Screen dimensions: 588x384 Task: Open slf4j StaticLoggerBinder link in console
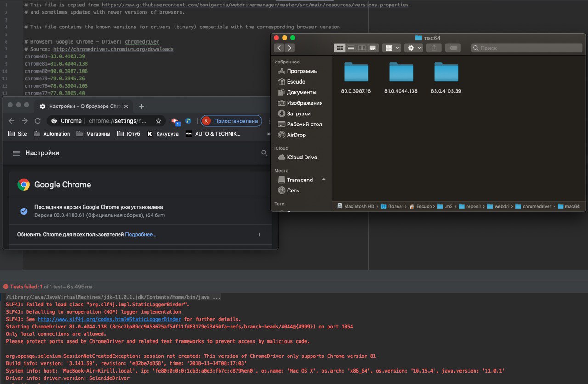[x=109, y=319]
